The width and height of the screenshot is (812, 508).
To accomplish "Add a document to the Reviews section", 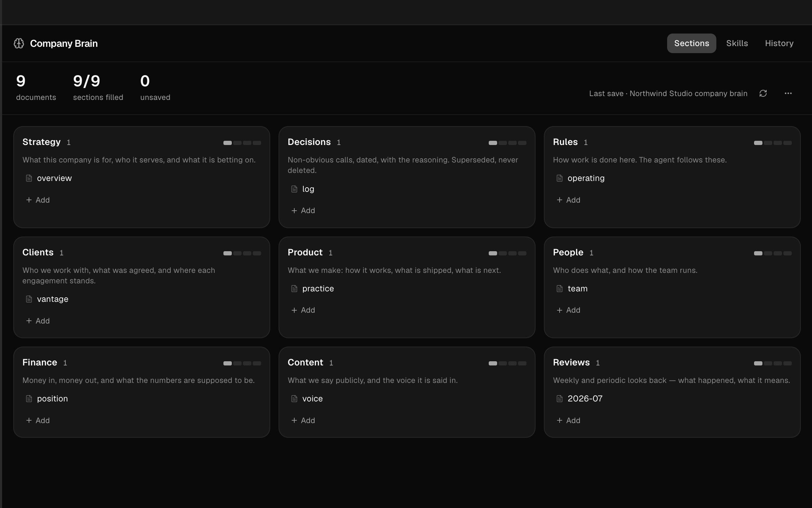I will coord(568,420).
